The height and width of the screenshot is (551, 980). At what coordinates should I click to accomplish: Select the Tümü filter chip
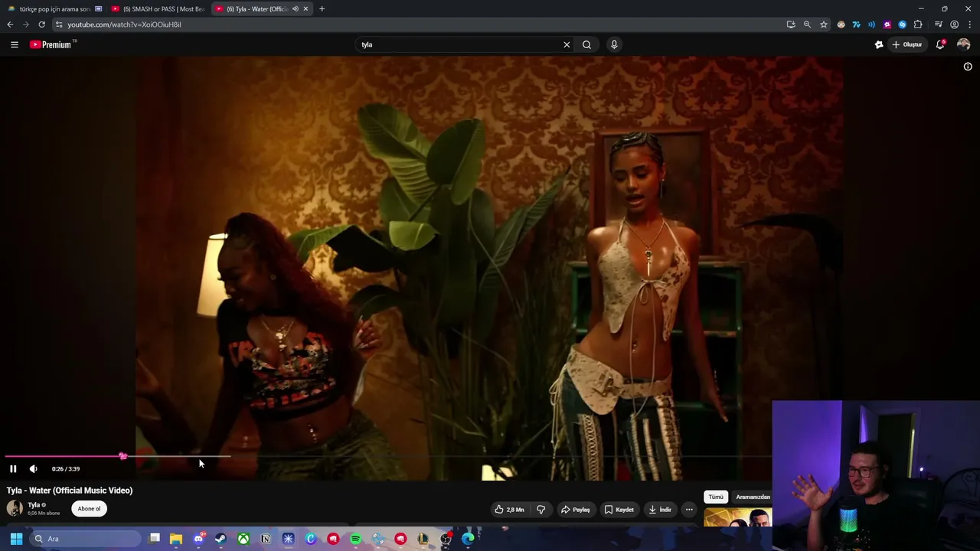point(716,497)
